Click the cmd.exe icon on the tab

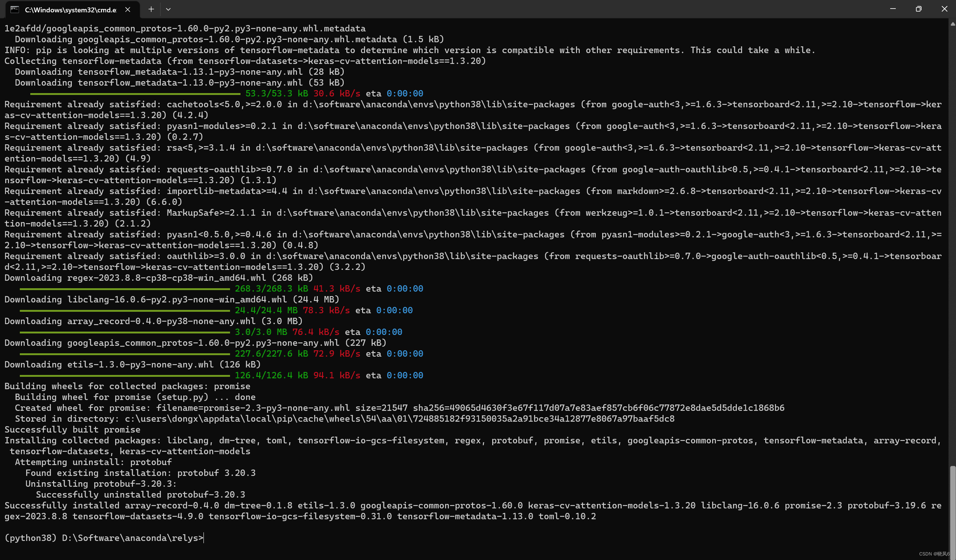coord(15,9)
